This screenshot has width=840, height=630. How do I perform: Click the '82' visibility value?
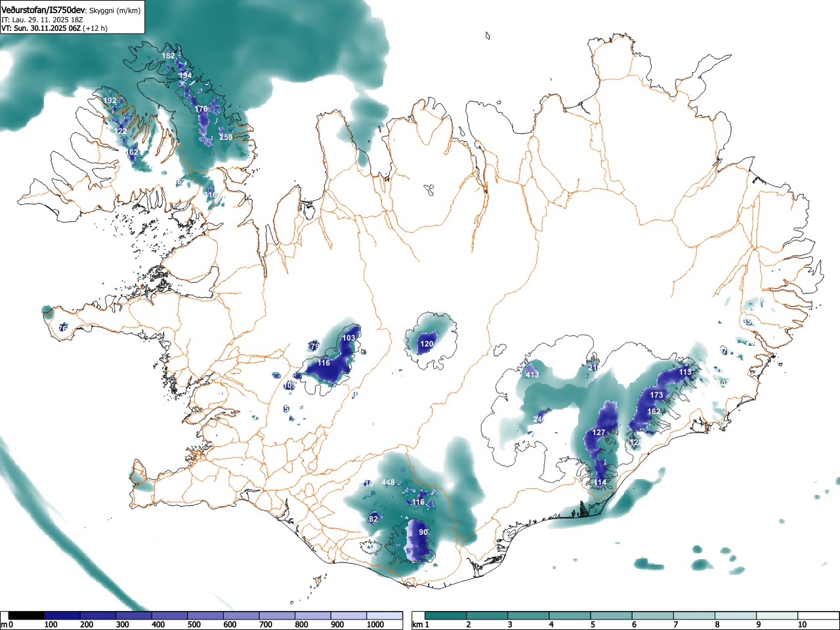click(373, 519)
